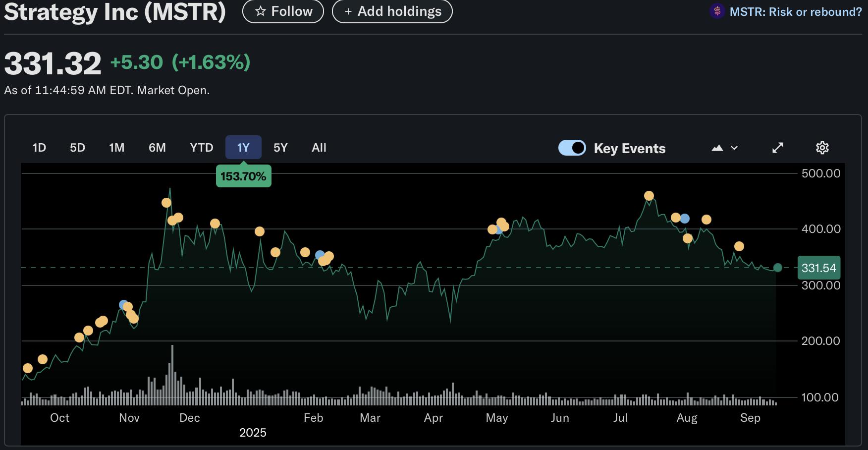Click the Add holdings button
Viewport: 868px width, 450px height.
392,11
